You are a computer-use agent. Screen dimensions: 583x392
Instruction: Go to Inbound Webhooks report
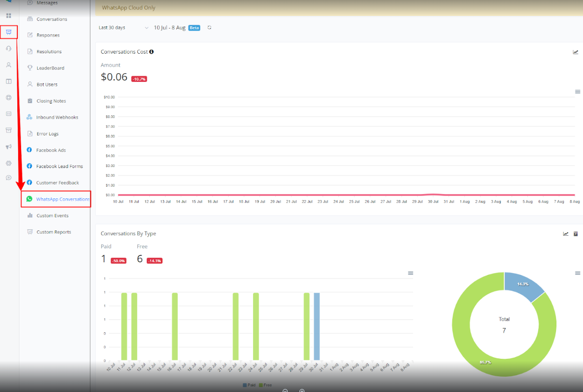[57, 117]
